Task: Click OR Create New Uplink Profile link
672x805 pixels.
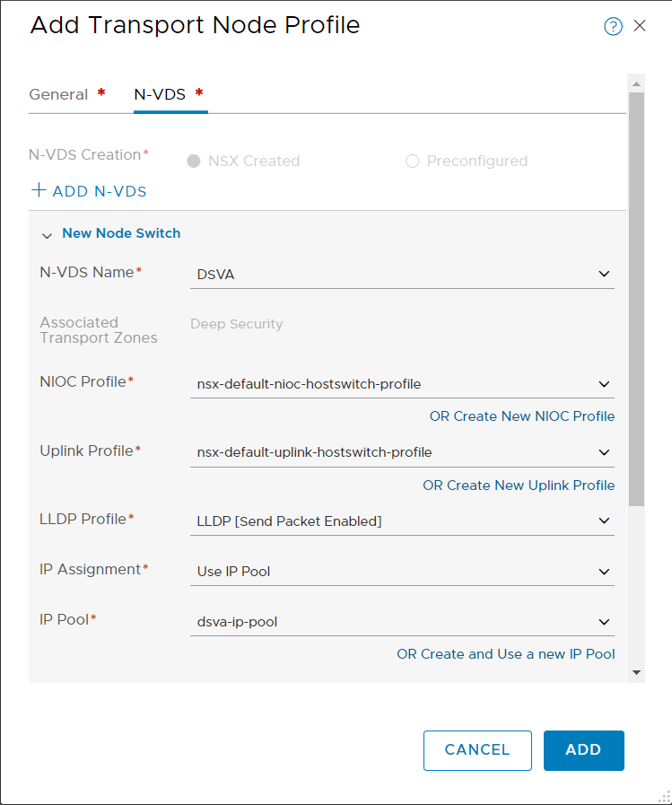Action: click(519, 486)
